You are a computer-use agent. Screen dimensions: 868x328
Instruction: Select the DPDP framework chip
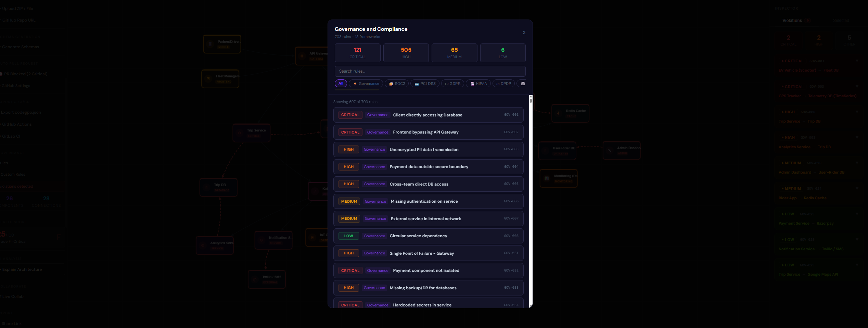click(x=503, y=84)
